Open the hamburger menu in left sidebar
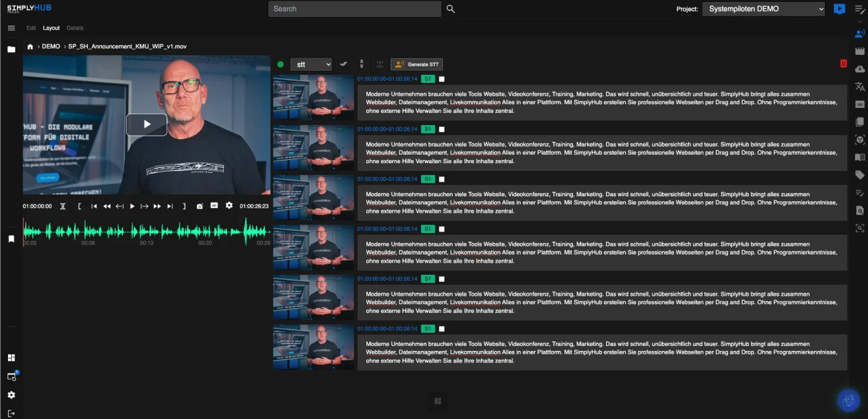Screen dimensions: 868x419 click(x=11, y=28)
